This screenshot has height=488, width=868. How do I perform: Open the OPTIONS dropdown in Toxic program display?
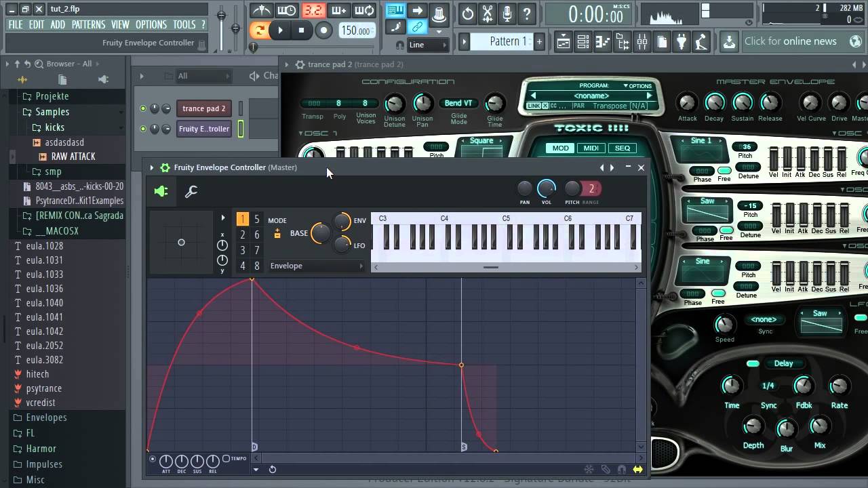click(x=637, y=86)
